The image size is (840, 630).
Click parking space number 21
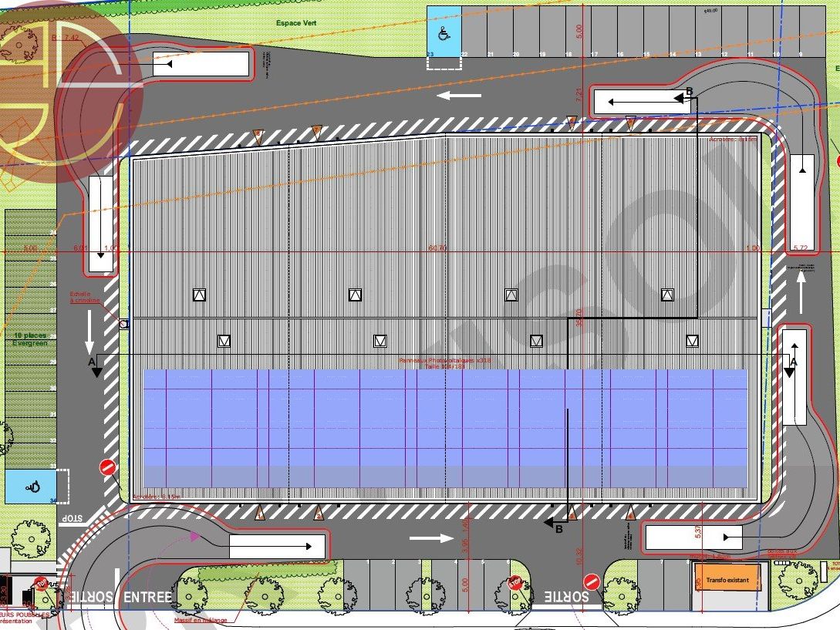click(490, 55)
